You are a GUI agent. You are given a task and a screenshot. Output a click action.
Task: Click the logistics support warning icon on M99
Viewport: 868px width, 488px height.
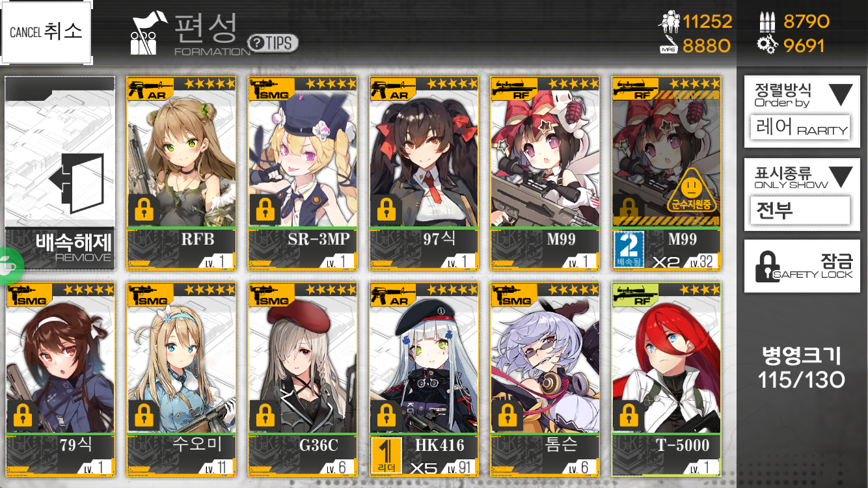[692, 191]
